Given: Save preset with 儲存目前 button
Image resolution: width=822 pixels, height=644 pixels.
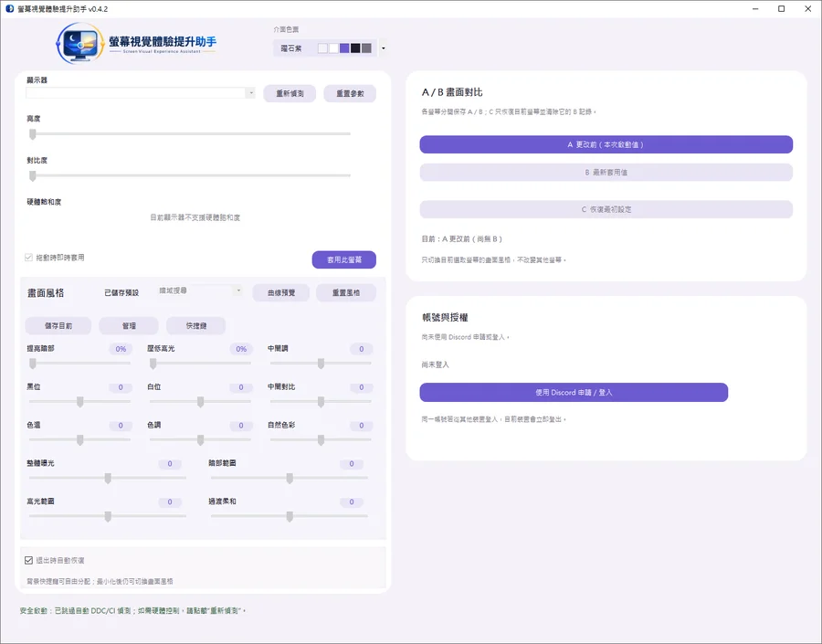Looking at the screenshot, I should point(58,326).
